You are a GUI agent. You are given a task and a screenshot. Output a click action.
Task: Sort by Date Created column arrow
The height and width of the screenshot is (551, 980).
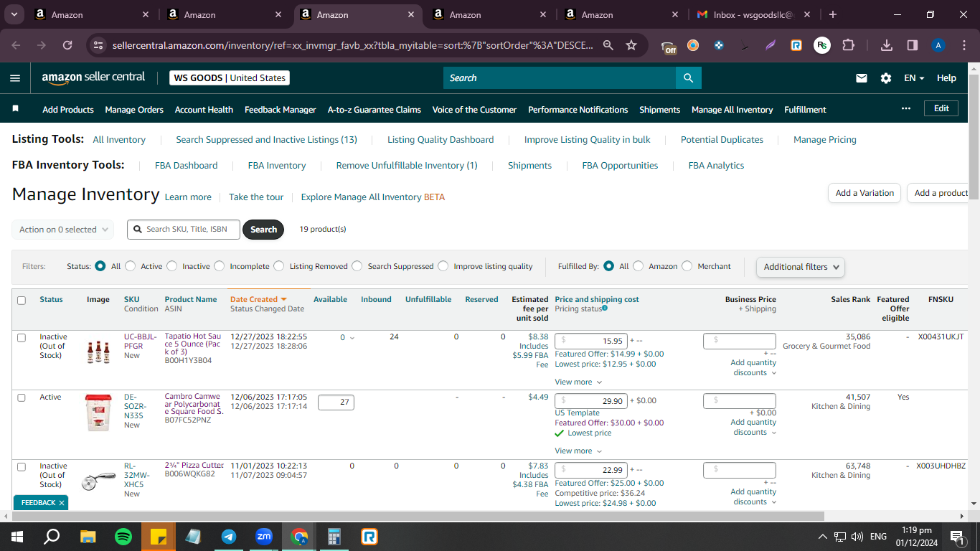(x=283, y=299)
